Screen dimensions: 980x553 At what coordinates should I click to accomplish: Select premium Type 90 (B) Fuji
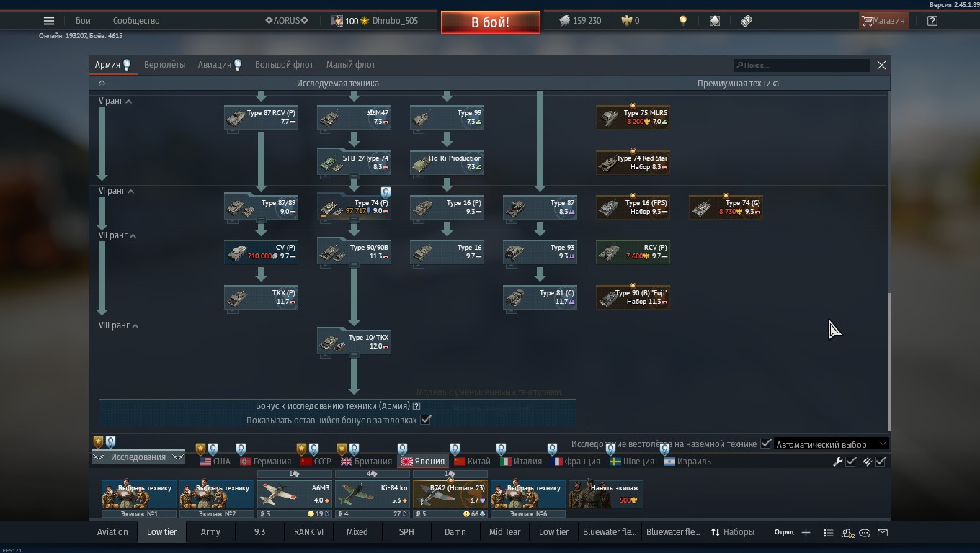coord(633,298)
